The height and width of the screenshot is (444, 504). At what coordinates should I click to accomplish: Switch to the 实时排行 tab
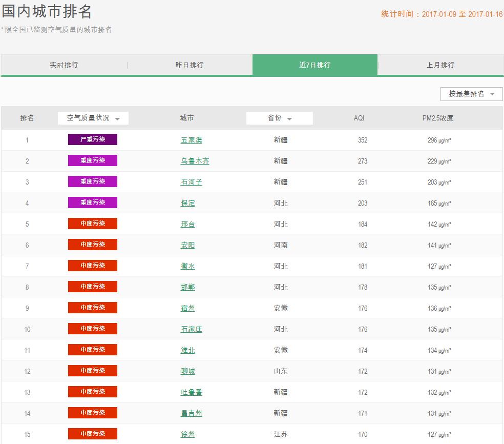[x=62, y=65]
